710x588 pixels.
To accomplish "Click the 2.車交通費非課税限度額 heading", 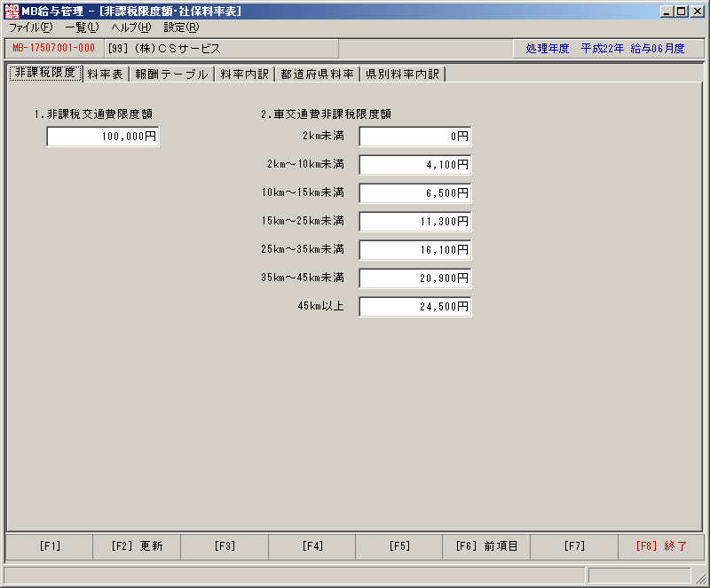I will [x=326, y=114].
